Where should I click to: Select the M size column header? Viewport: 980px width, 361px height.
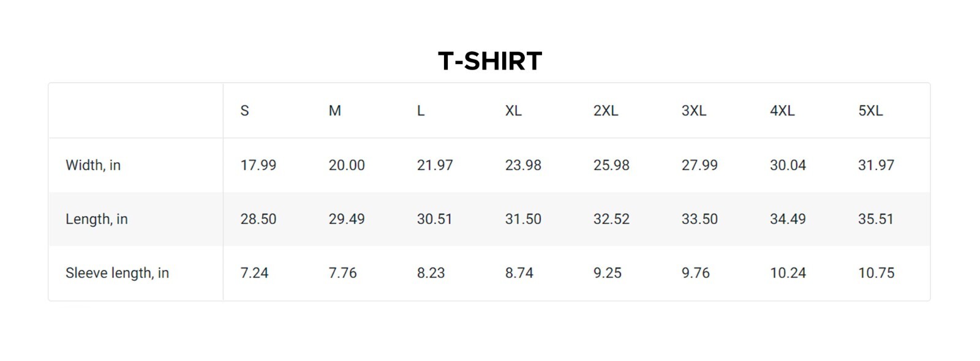click(334, 111)
